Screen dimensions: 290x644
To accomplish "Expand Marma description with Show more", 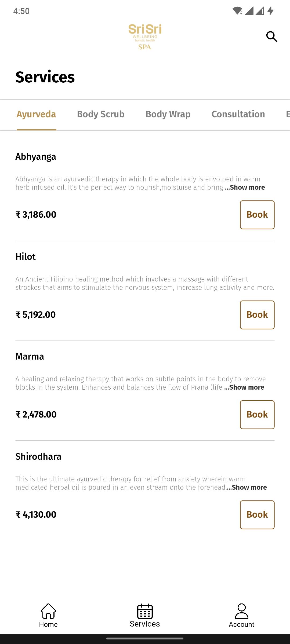I will [x=244, y=387].
